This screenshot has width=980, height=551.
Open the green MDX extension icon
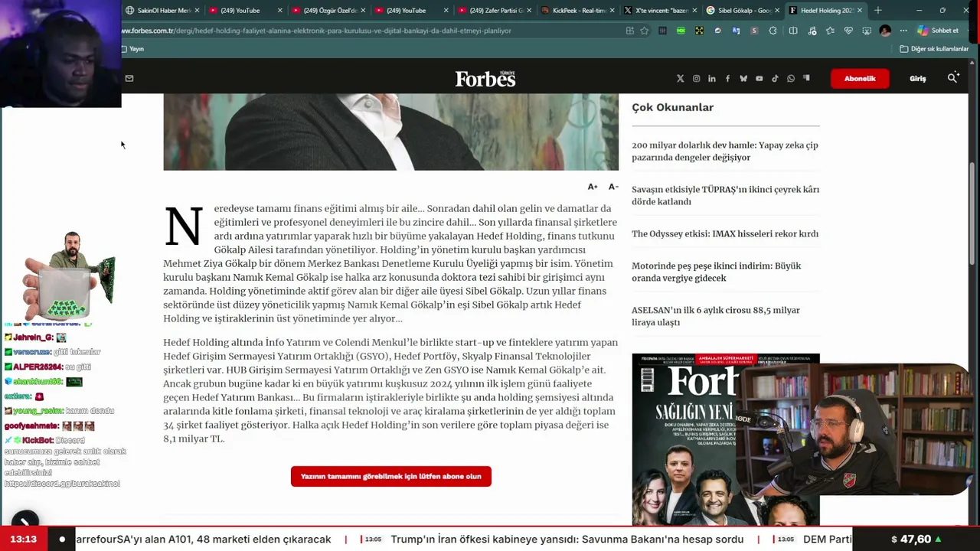681,31
